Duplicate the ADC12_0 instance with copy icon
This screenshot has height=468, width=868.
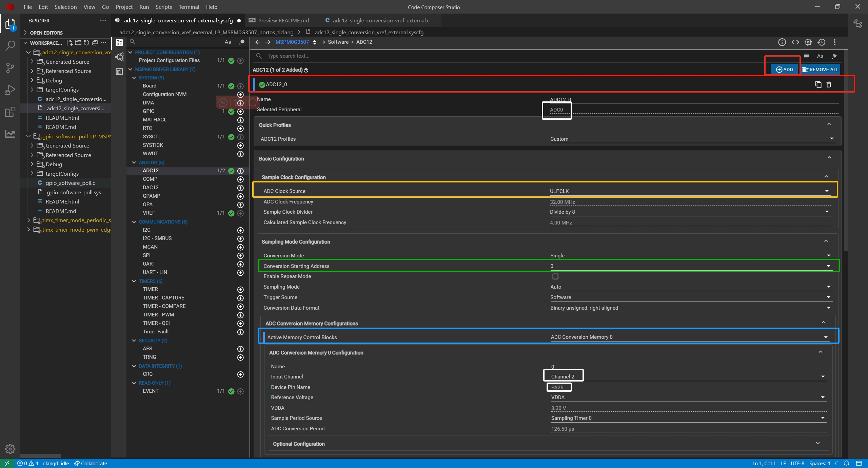click(818, 84)
